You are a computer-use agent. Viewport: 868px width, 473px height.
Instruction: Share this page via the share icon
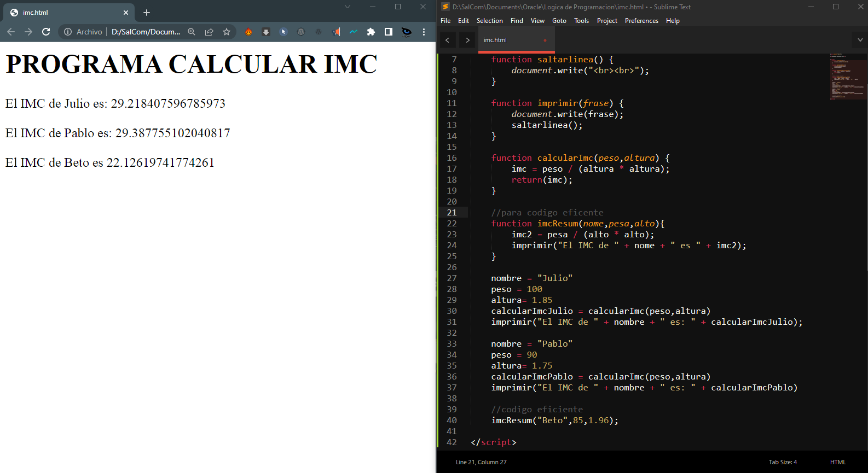[x=209, y=32]
